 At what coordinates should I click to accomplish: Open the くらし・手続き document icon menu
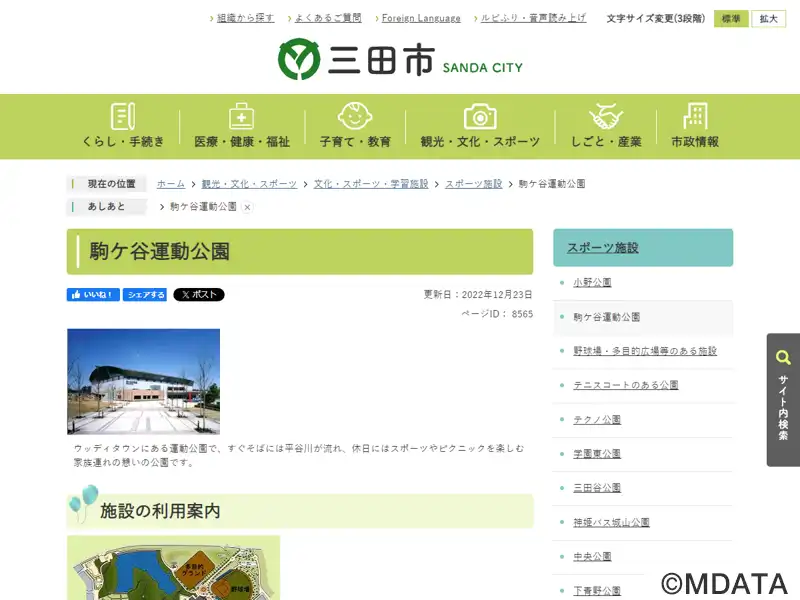point(123,117)
